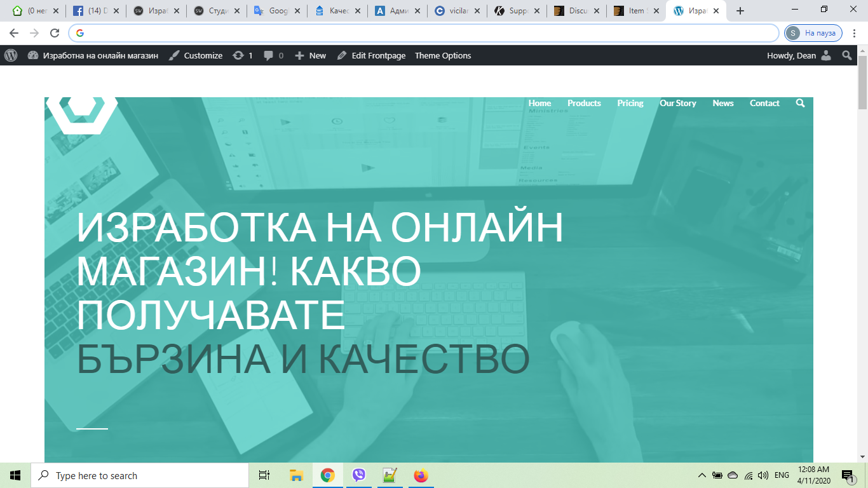
Task: Close the Discu tab
Action: coord(596,11)
